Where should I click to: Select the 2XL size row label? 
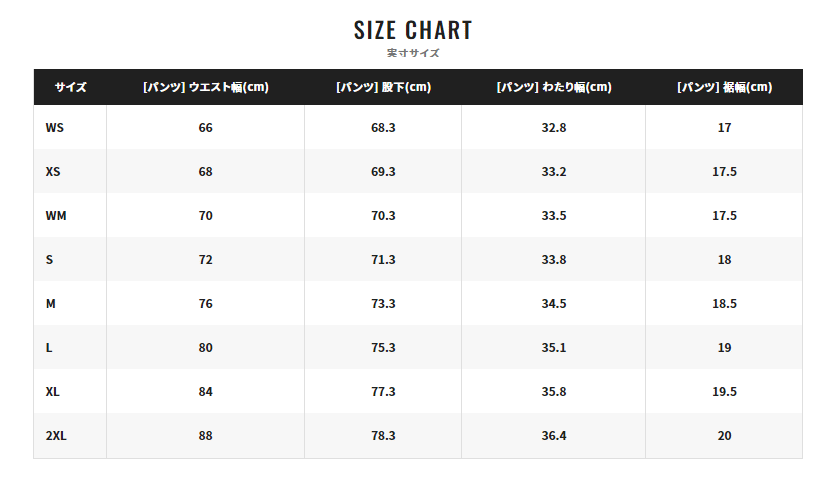(x=56, y=436)
